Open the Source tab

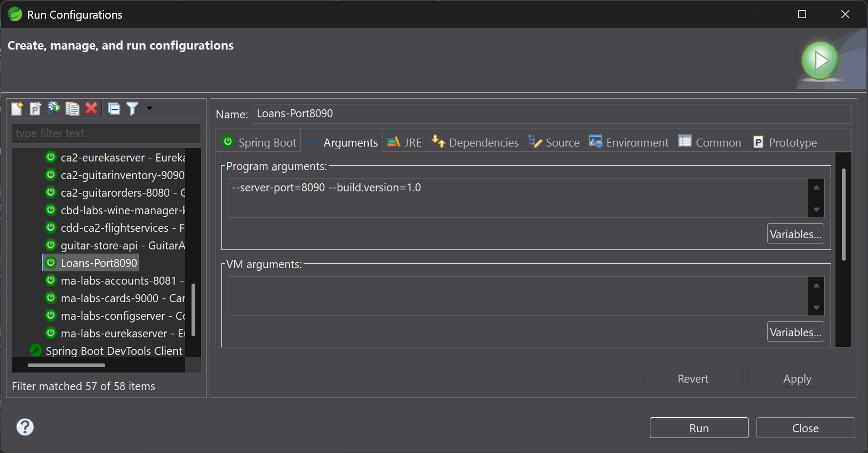(554, 142)
